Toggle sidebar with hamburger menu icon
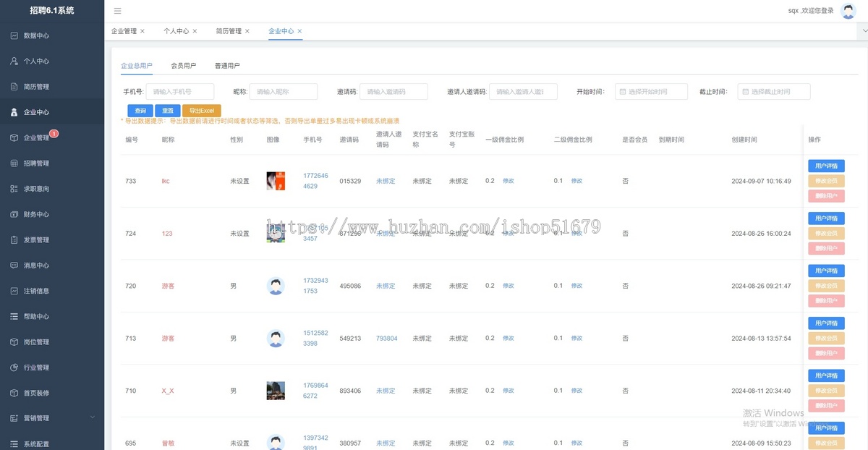The width and height of the screenshot is (868, 450). (118, 11)
